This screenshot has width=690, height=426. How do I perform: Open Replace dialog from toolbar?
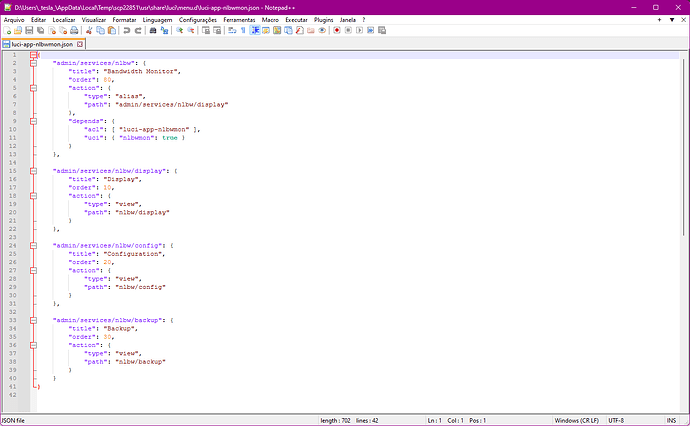tap(164, 30)
